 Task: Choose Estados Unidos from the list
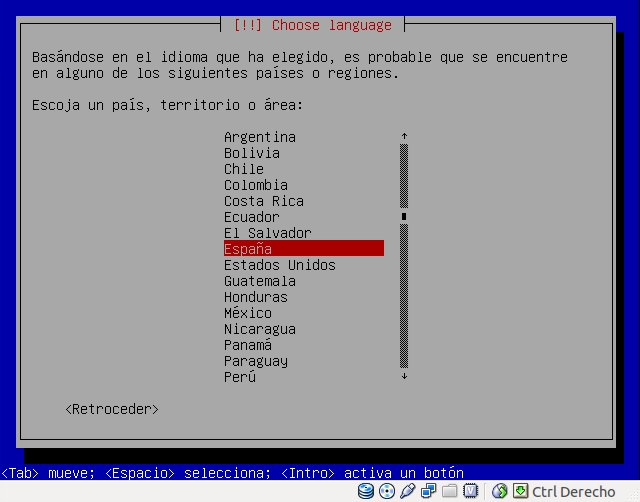pyautogui.click(x=304, y=265)
